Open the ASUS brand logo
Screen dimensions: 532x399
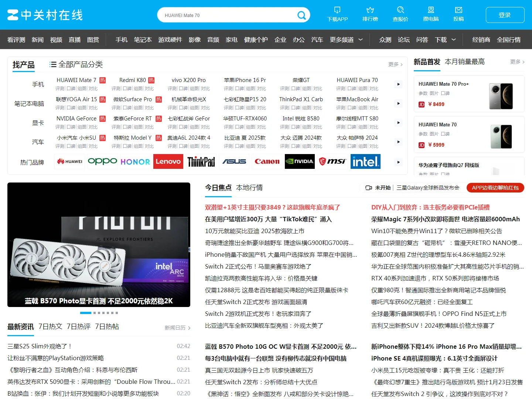coord(234,161)
